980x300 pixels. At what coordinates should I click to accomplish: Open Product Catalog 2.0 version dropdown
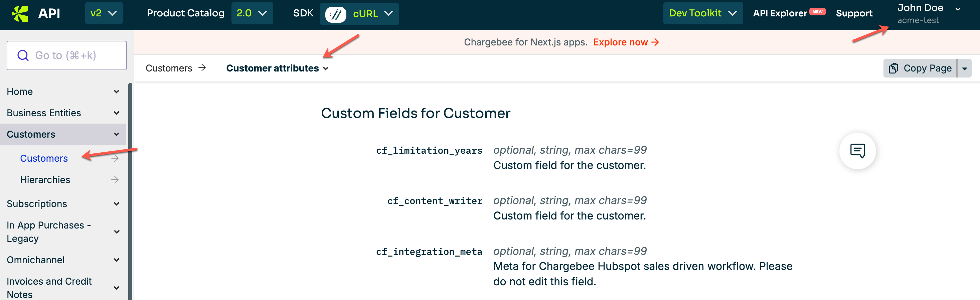coord(252,13)
